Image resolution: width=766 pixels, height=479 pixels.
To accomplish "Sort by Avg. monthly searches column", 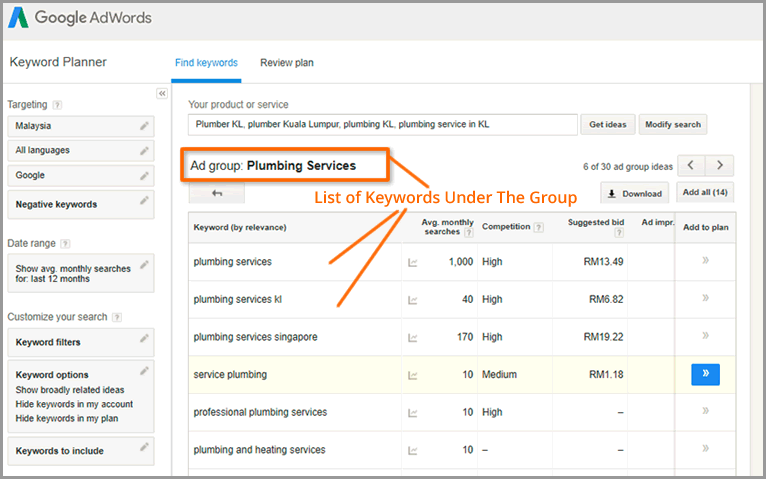I will coord(447,227).
